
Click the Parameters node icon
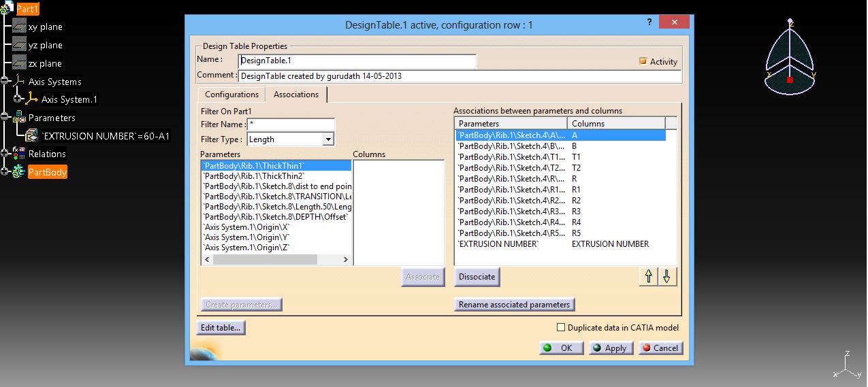click(x=19, y=118)
